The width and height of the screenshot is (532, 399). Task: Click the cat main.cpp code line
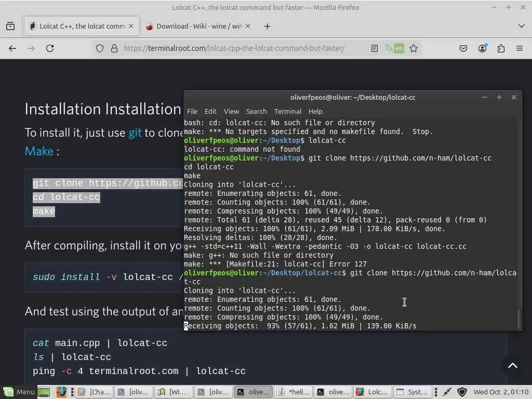coord(100,343)
